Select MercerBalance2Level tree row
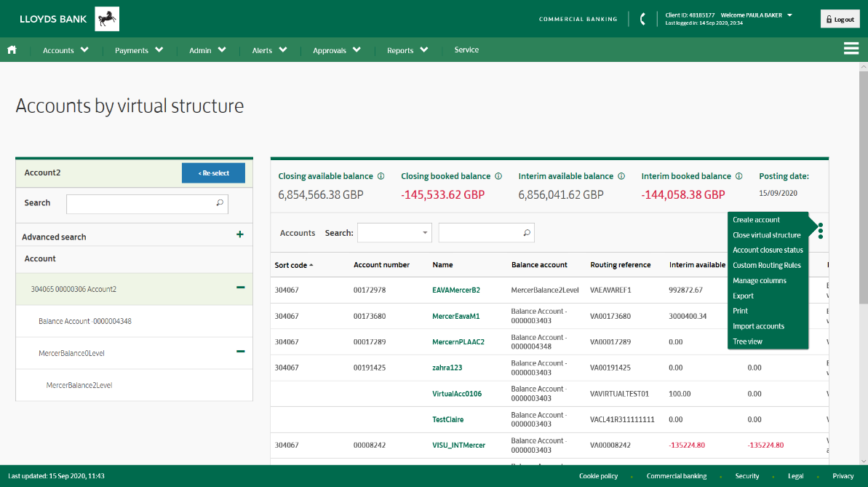This screenshot has width=868, height=487. (x=134, y=385)
